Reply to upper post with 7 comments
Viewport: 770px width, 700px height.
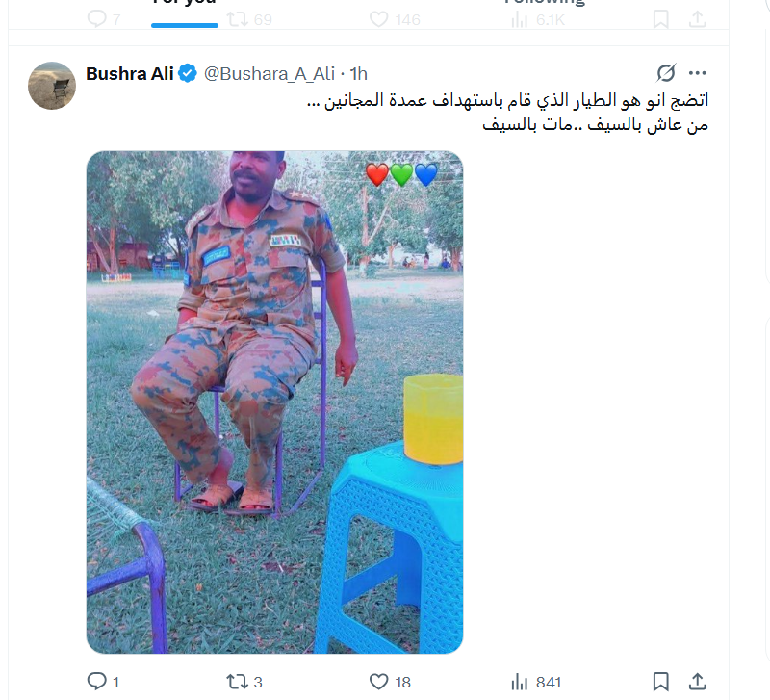[103, 19]
